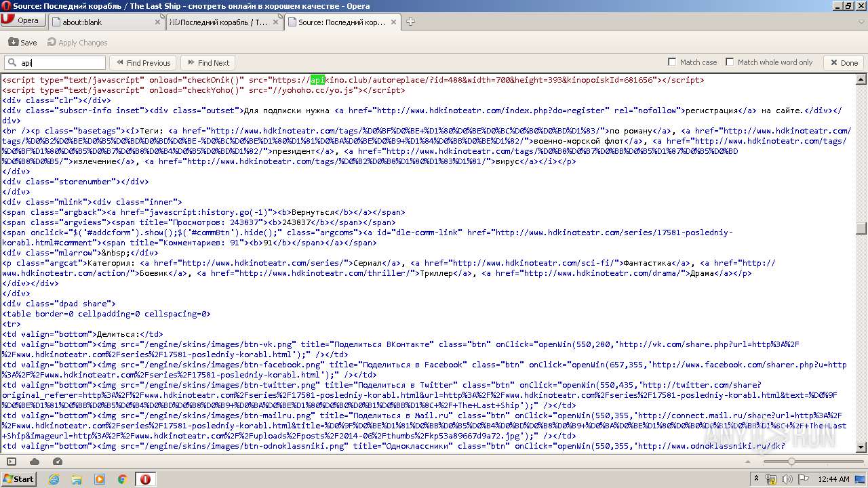Click the Opera logo in title bar
Image resolution: width=868 pixels, height=488 pixels.
coord(6,6)
